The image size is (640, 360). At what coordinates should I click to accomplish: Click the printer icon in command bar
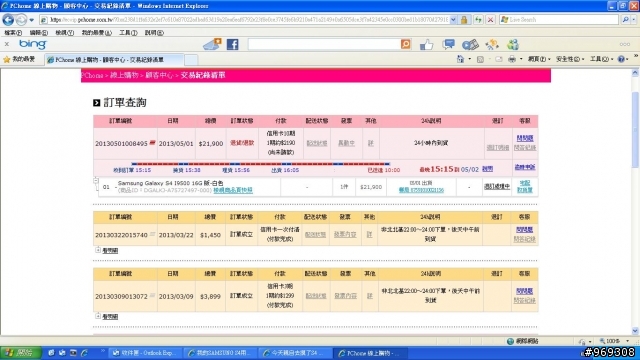(512, 59)
